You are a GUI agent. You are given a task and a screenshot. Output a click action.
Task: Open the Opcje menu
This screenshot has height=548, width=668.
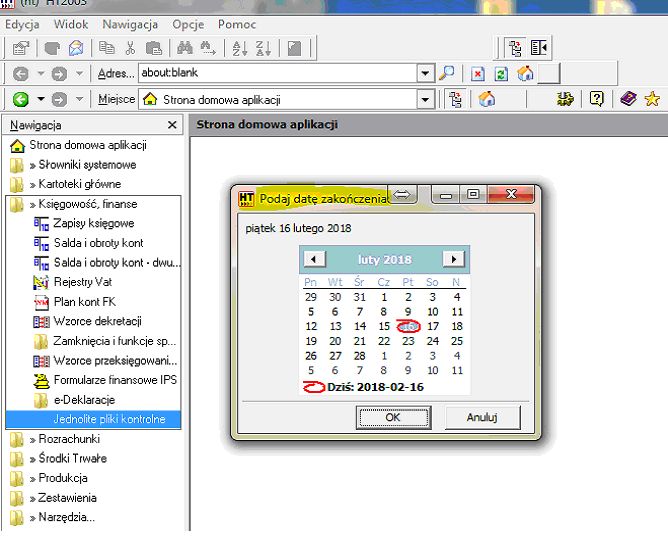(x=188, y=24)
